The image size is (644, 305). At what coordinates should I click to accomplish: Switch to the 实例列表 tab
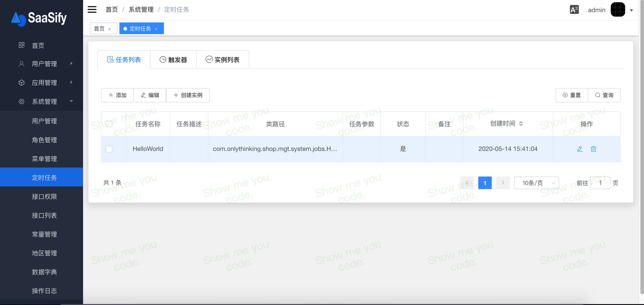223,60
